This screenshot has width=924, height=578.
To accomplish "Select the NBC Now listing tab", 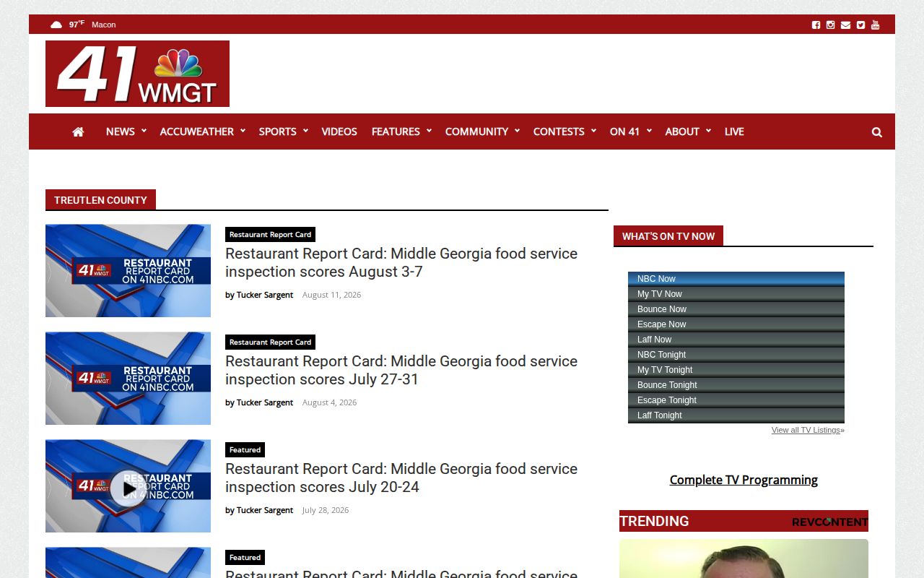I will 736,279.
